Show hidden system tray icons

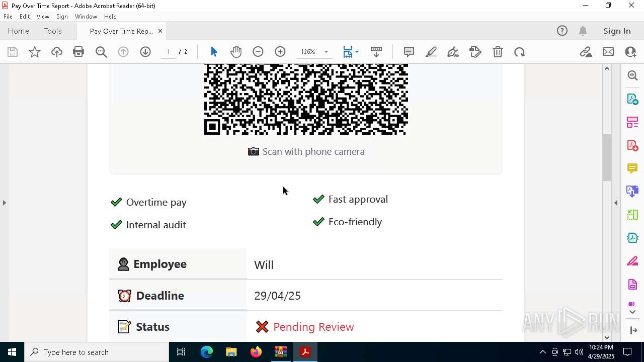coord(542,352)
